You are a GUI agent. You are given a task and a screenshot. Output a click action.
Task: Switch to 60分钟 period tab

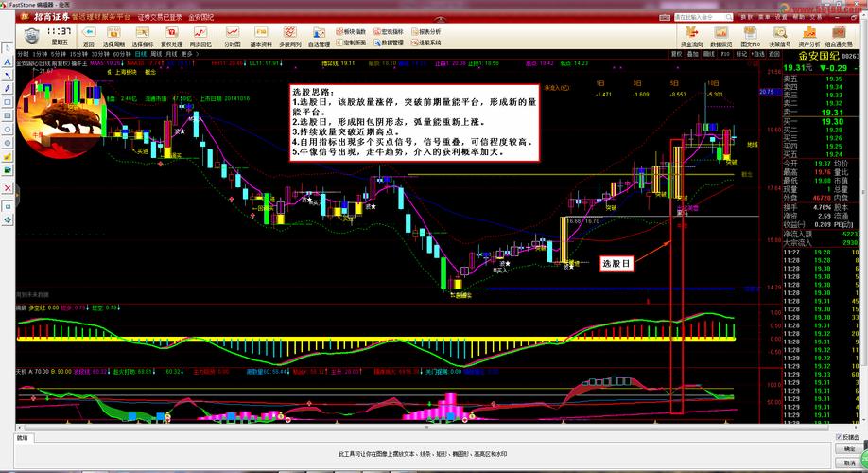[x=122, y=54]
